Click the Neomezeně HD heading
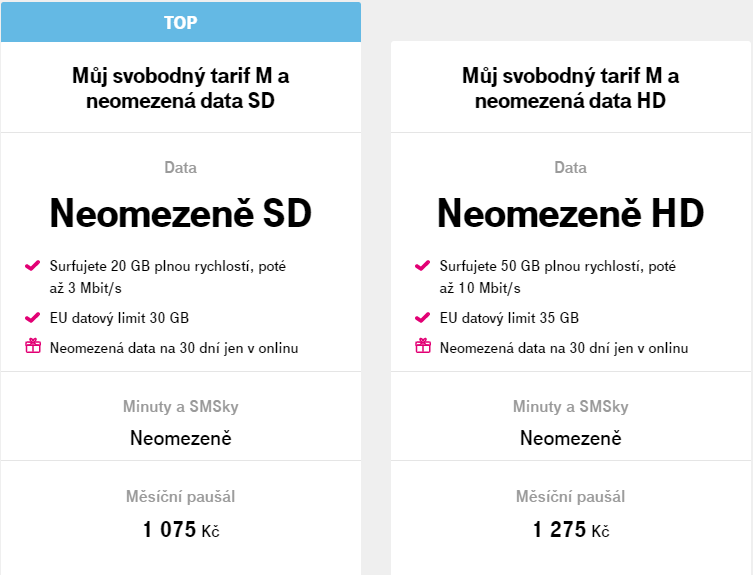The height and width of the screenshot is (575, 753). (570, 213)
